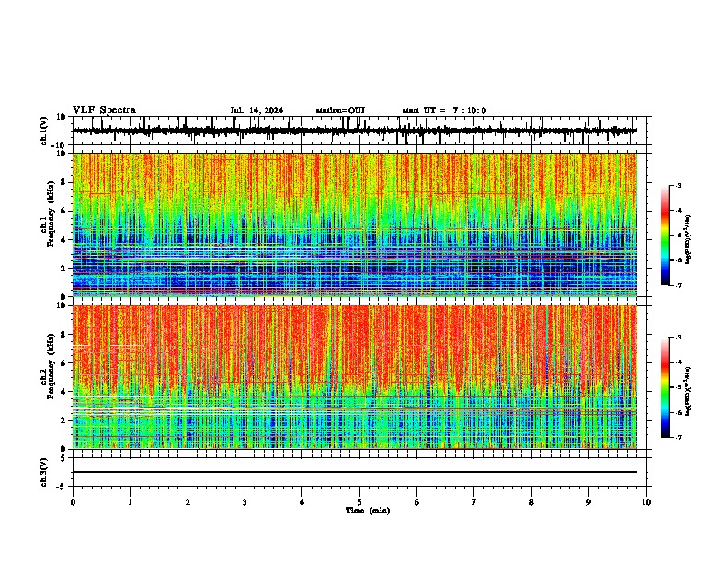The width and height of the screenshot is (728, 563).
Task: Click the "-10" tick on ch.1 voltage axis
Action: 59,145
